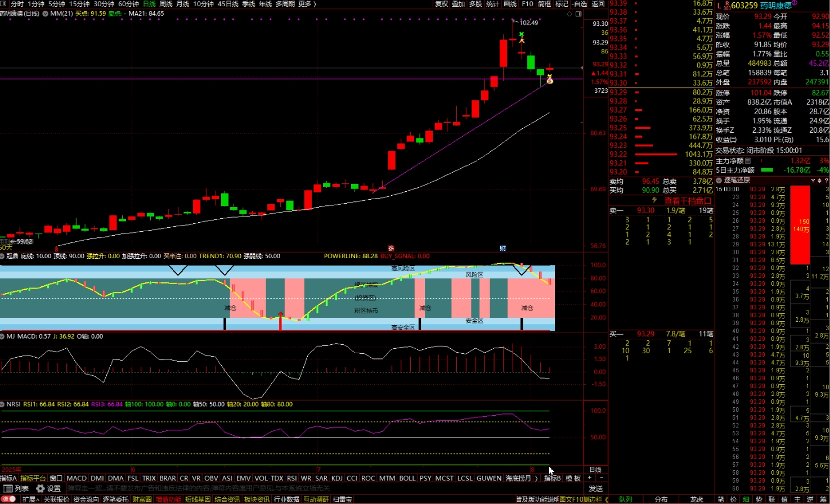Switch to 分时 chart period
Screen dimensions: 830x504
(x=17, y=4)
